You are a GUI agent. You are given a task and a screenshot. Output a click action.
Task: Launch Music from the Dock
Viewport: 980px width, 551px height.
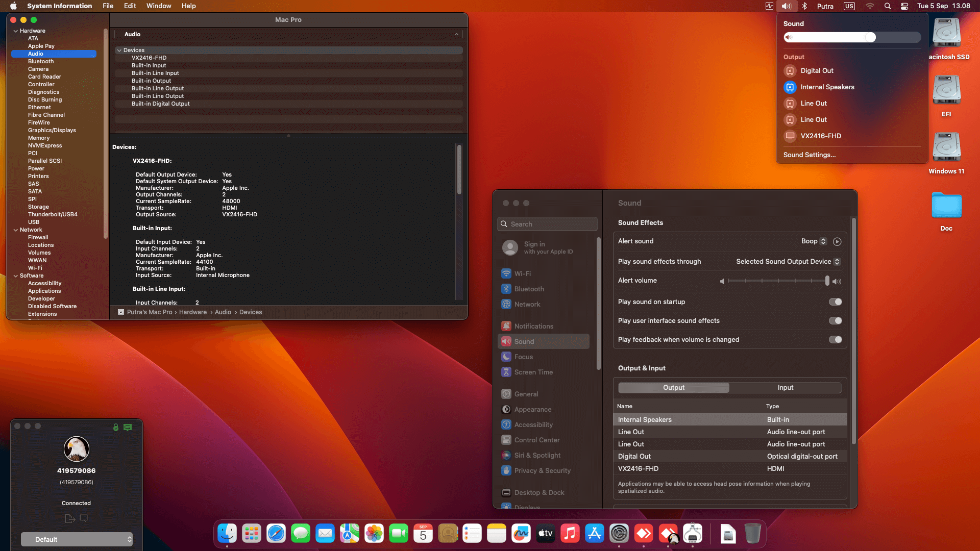(570, 534)
